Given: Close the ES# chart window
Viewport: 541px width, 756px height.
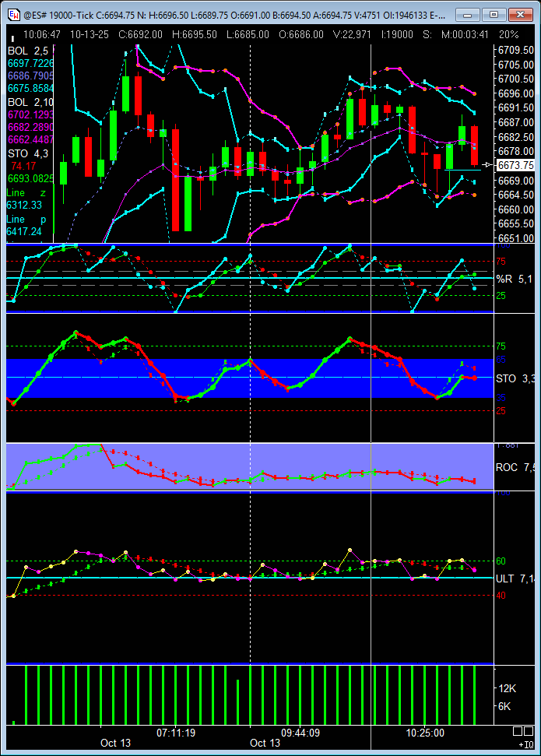Looking at the screenshot, I should coord(518,15).
